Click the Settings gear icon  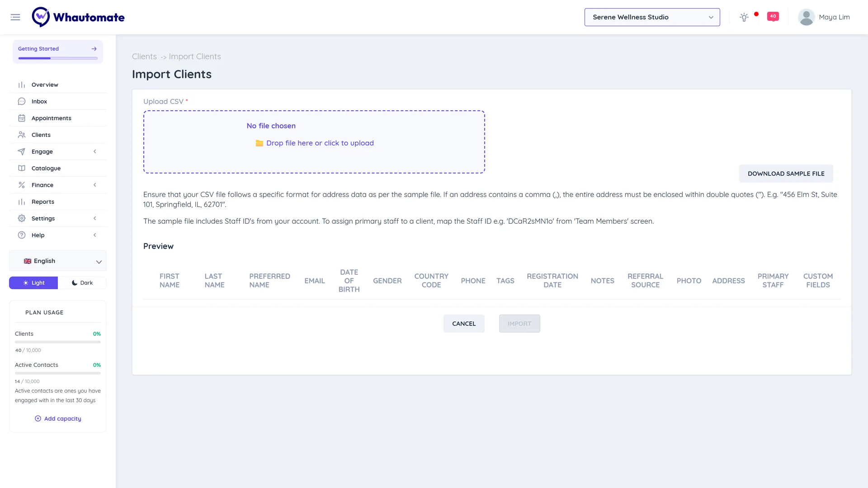[x=22, y=219]
